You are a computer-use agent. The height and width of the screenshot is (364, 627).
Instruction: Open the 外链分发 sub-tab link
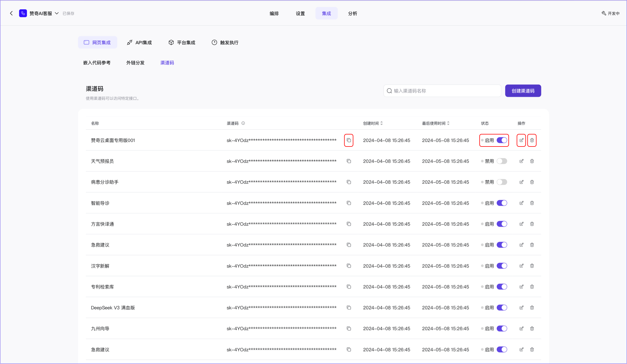[x=135, y=63]
